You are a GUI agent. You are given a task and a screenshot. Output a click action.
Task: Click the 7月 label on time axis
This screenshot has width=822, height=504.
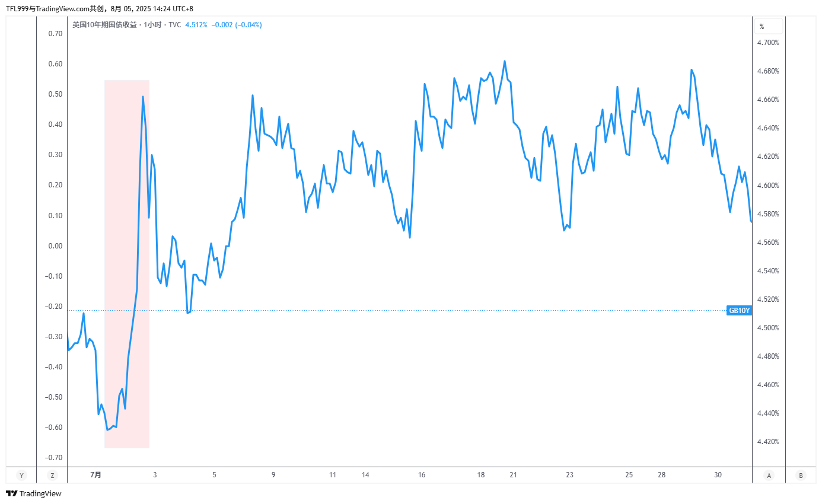coord(95,475)
